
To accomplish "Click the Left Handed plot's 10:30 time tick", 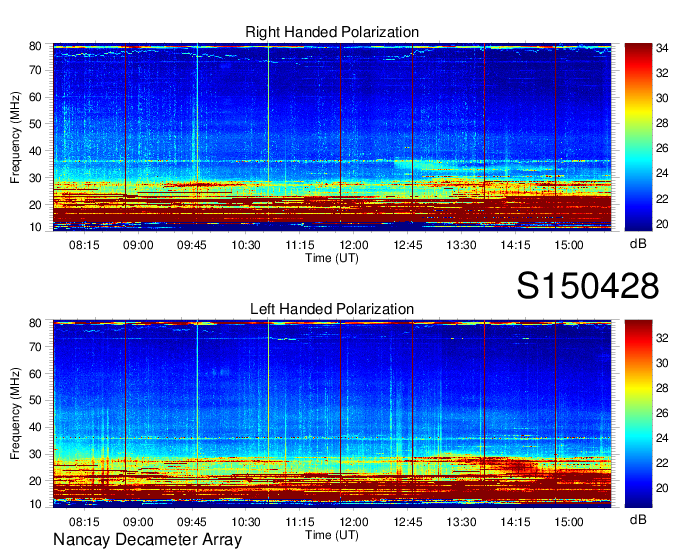I will point(246,522).
